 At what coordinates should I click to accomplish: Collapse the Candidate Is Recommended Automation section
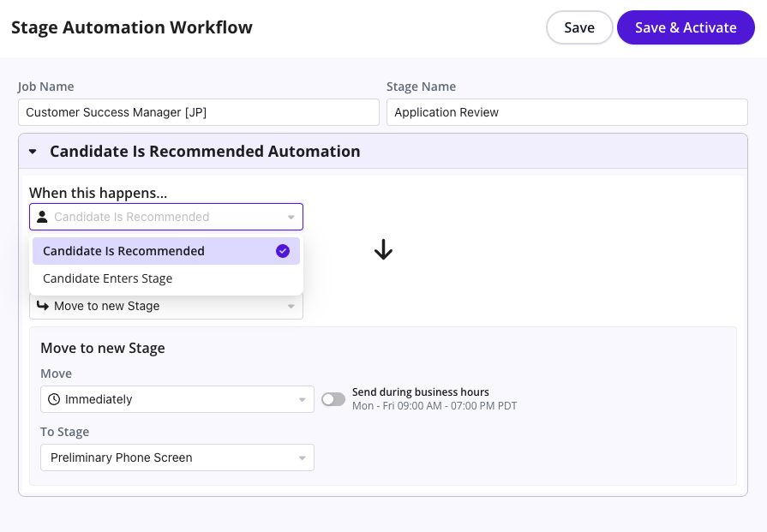point(33,152)
